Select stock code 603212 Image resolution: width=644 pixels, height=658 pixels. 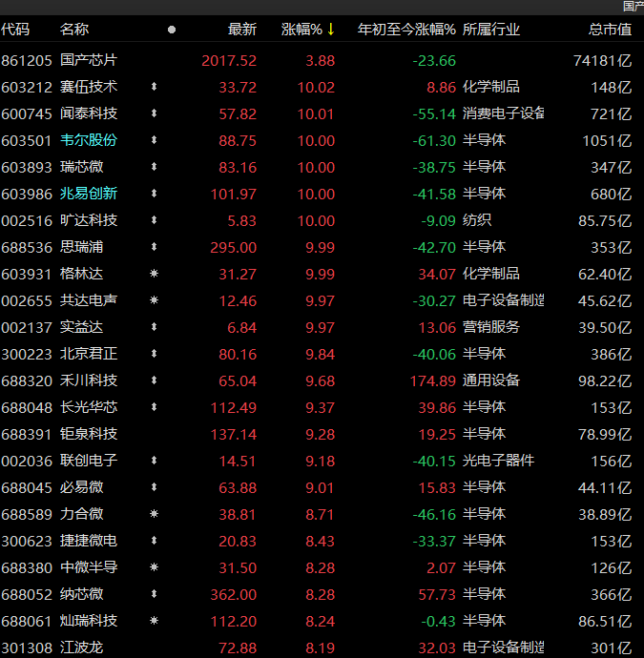pos(27,88)
